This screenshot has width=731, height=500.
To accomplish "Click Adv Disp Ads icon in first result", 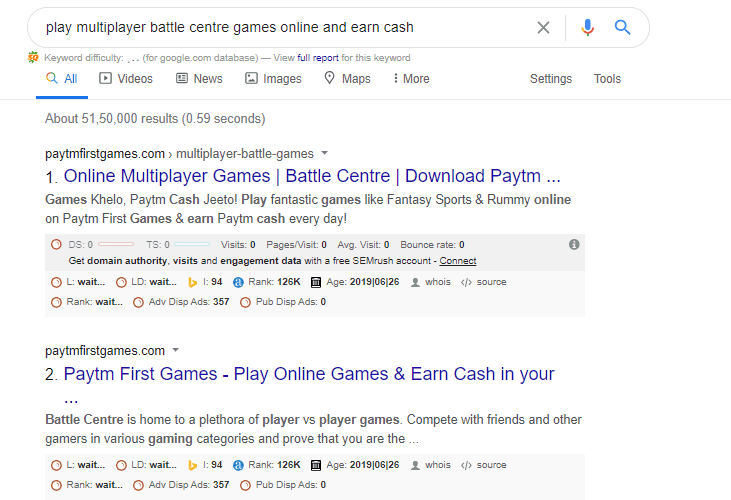I will pyautogui.click(x=138, y=302).
